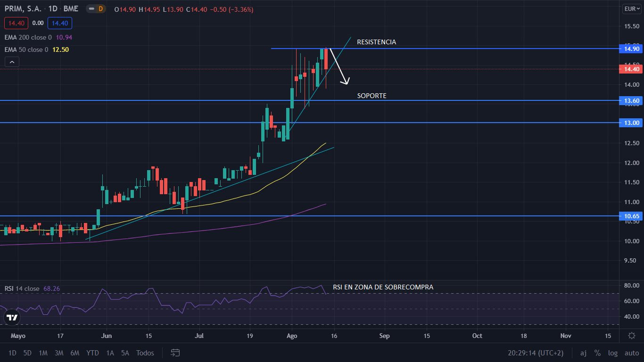This screenshot has width=644, height=362.
Task: Click the 14.90 resistance price label
Action: (631, 49)
